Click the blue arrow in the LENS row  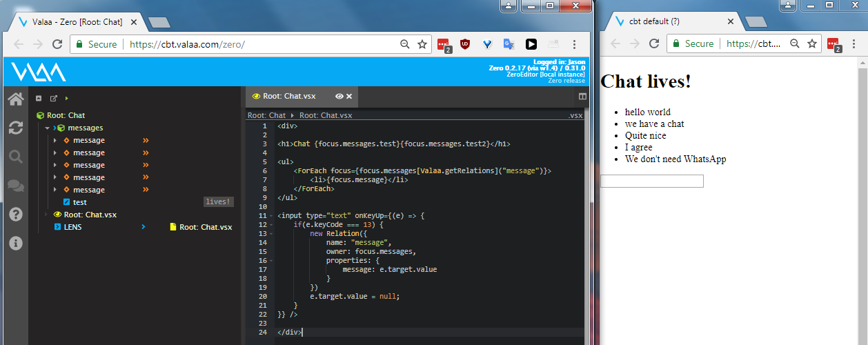[143, 227]
